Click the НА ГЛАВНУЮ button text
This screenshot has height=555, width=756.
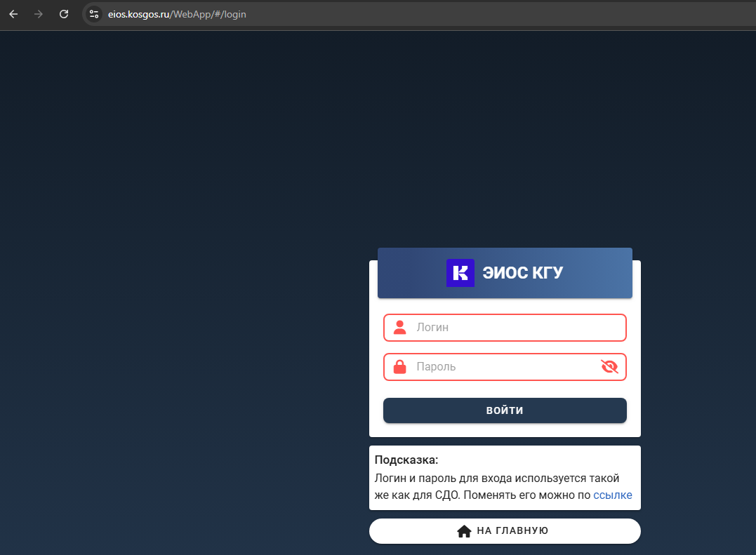(512, 531)
